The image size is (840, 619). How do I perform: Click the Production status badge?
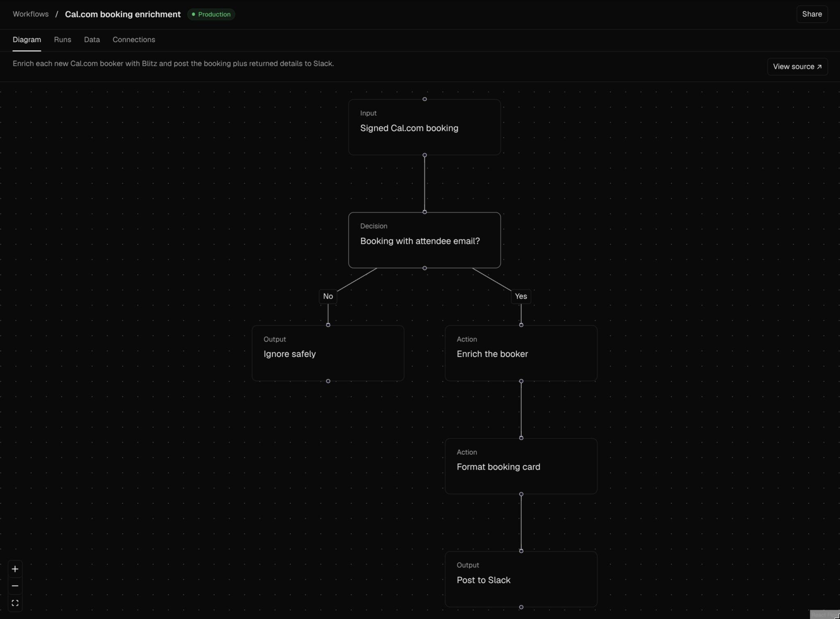[211, 14]
